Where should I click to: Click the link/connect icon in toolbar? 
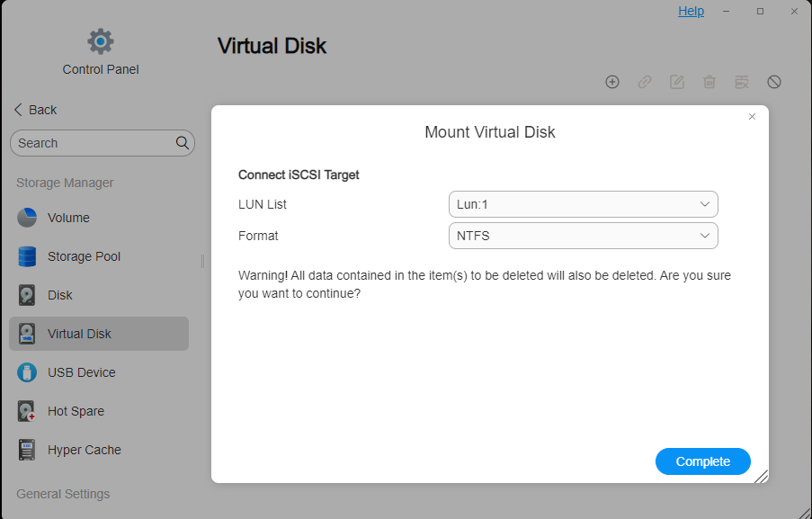click(645, 82)
